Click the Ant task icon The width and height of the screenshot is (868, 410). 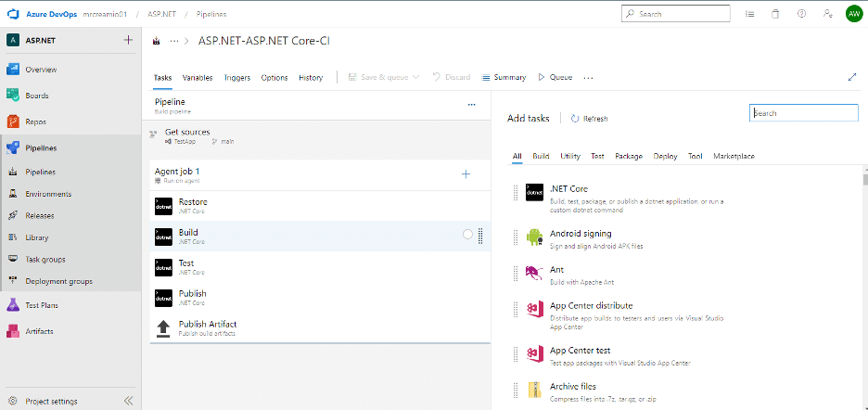coord(534,273)
